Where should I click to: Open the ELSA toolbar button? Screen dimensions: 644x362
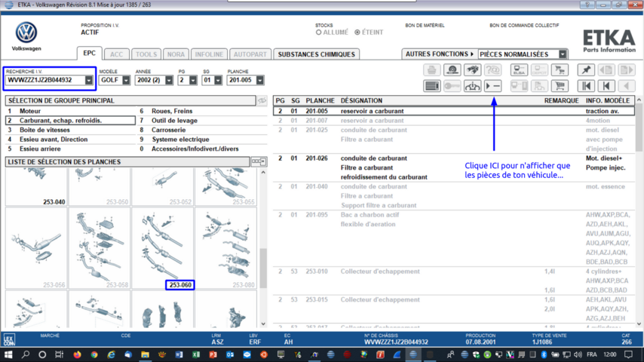[519, 70]
